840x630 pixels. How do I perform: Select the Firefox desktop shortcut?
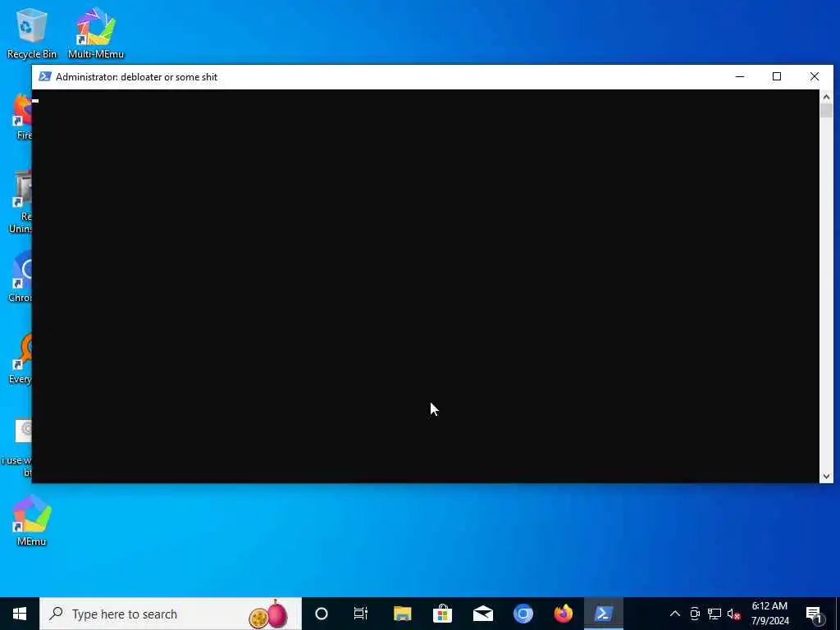pyautogui.click(x=22, y=115)
